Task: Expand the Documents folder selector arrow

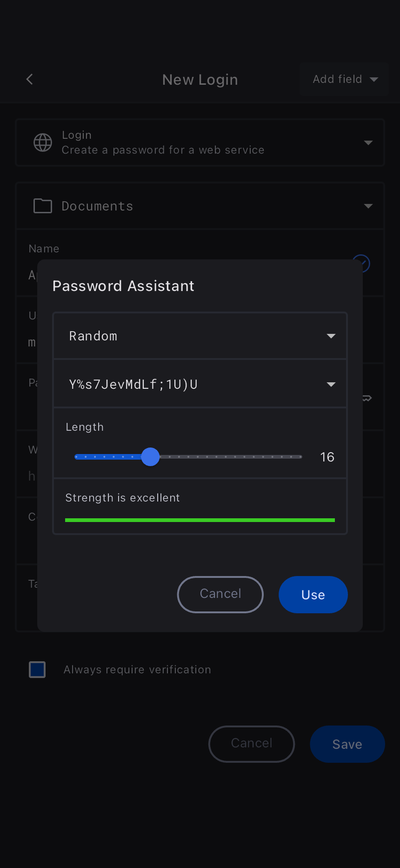Action: 368,206
